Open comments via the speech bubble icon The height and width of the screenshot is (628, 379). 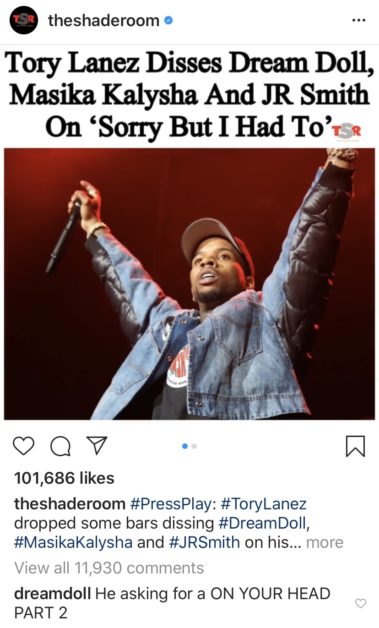[x=60, y=446]
